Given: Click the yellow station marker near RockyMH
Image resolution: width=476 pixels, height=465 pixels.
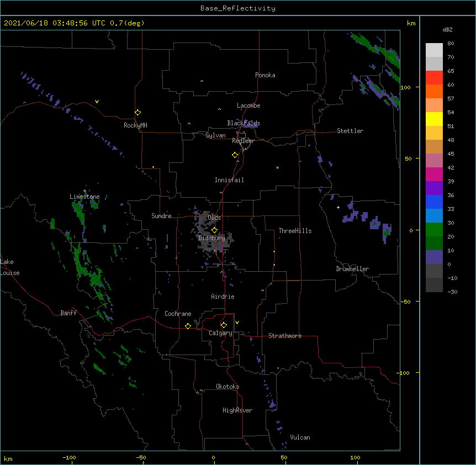Looking at the screenshot, I should pos(137,113).
